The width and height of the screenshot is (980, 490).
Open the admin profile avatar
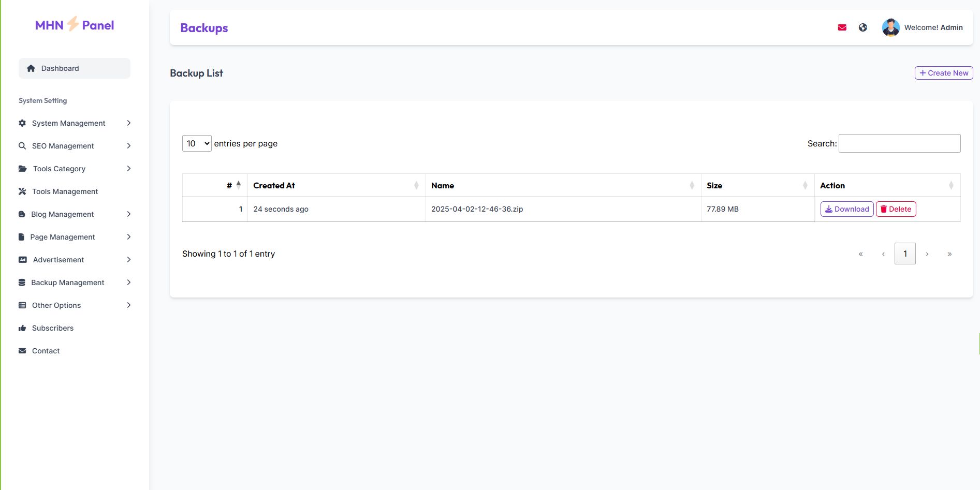pyautogui.click(x=890, y=27)
